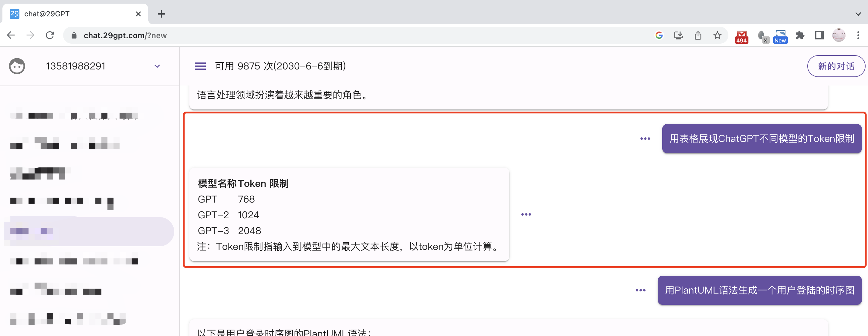This screenshot has height=336, width=868.
Task: Select the highlighted conversation in the sidebar
Action: click(x=89, y=231)
